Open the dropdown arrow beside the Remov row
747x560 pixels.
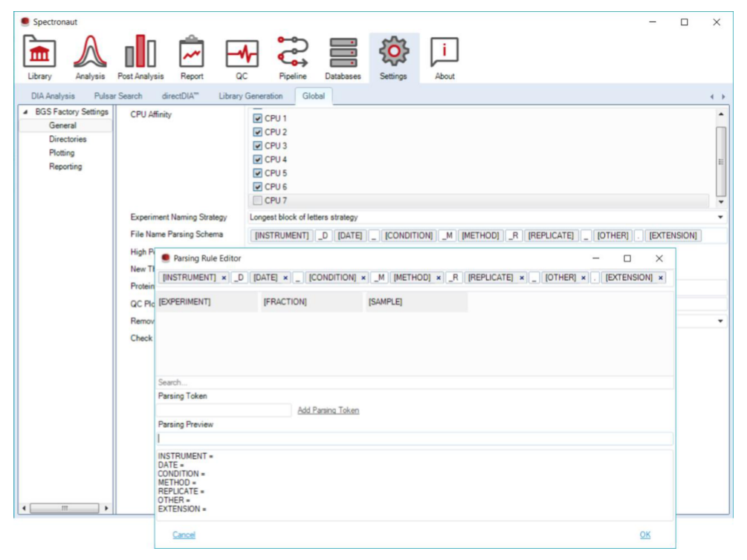click(719, 321)
